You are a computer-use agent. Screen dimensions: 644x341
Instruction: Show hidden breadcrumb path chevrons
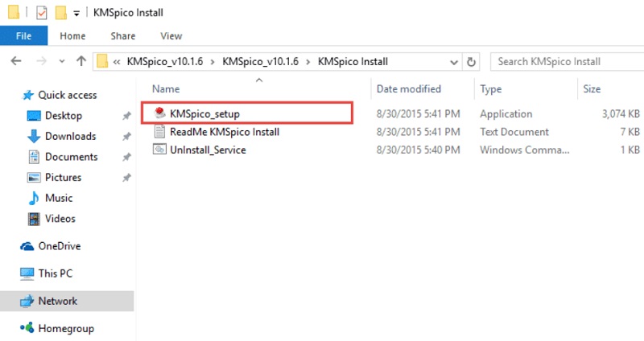[117, 62]
